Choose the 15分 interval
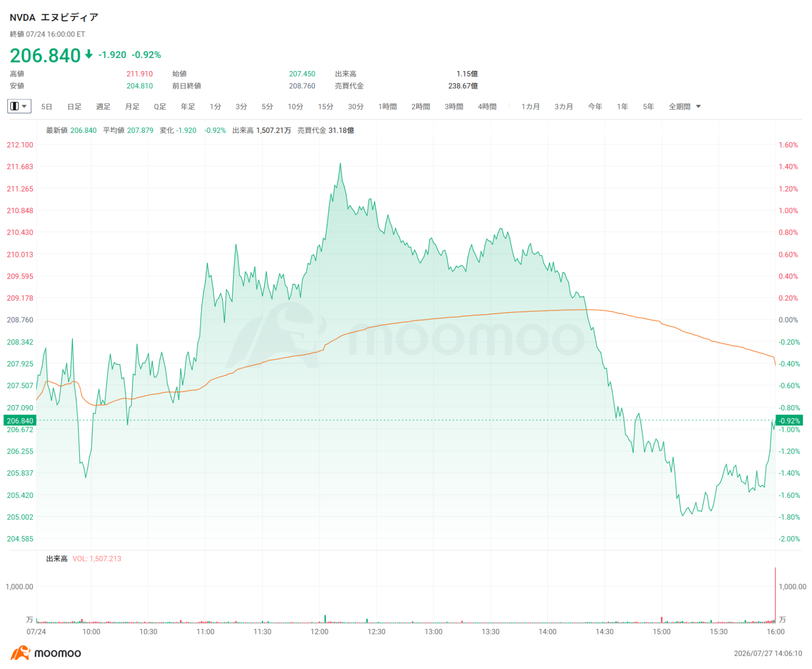The image size is (812, 669). pos(326,107)
